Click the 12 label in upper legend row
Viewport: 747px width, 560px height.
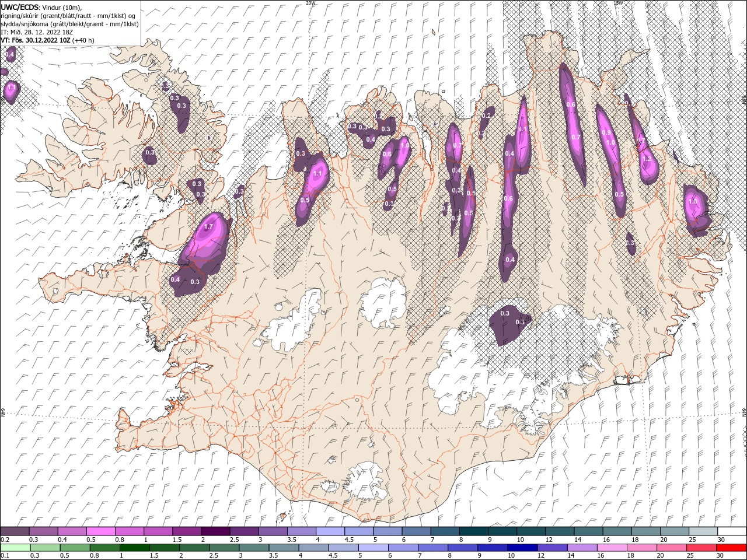548,540
